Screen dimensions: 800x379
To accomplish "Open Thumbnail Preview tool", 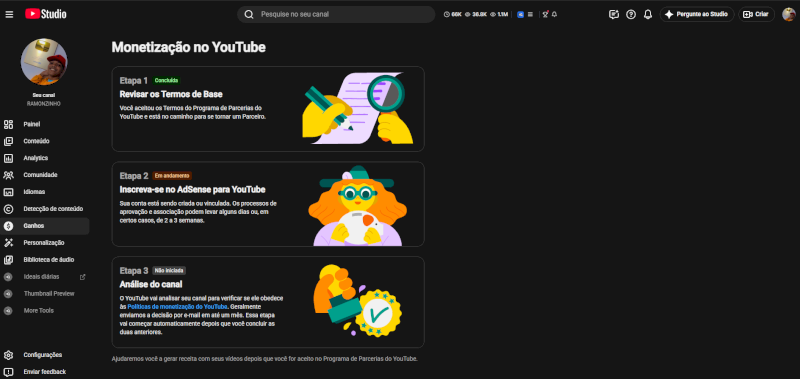I will click(x=45, y=293).
